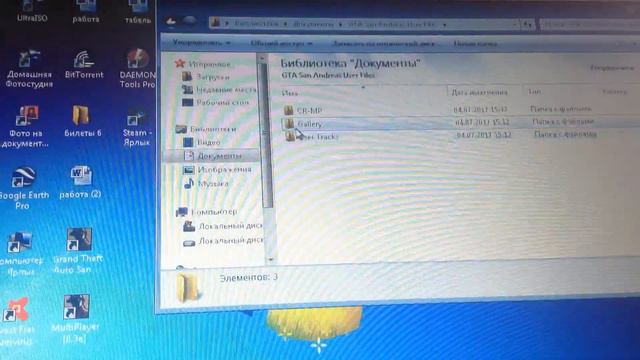This screenshot has height=360, width=640.
Task: Launch the Grand Theft Auto San shortcut
Action: click(x=78, y=251)
